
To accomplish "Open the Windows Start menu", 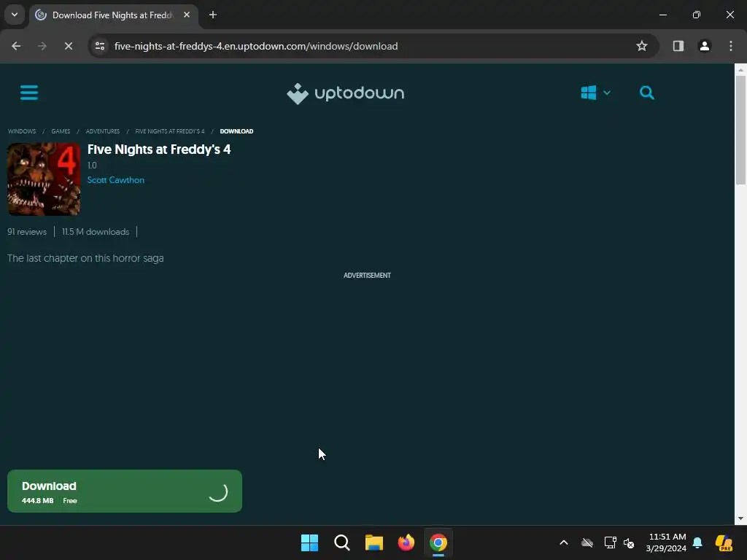I will tap(309, 542).
